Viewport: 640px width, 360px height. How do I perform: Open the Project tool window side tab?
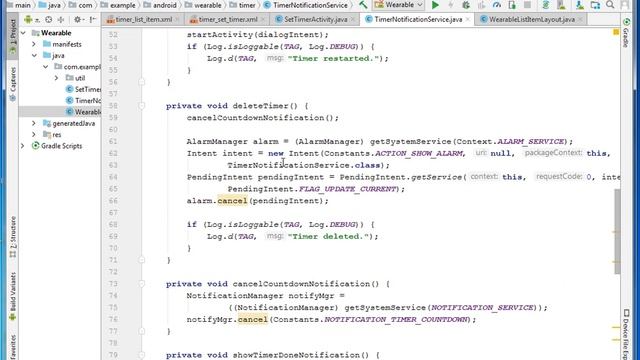click(x=13, y=36)
